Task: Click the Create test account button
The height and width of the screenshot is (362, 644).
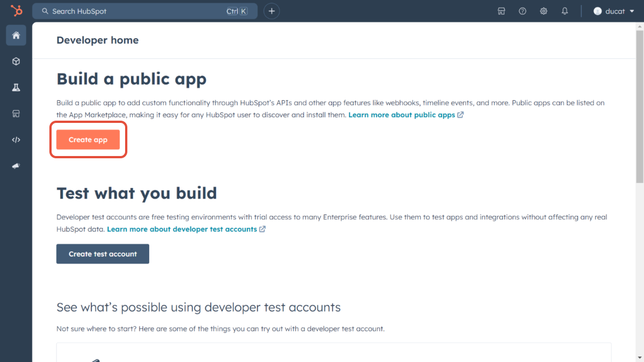Action: [103, 254]
